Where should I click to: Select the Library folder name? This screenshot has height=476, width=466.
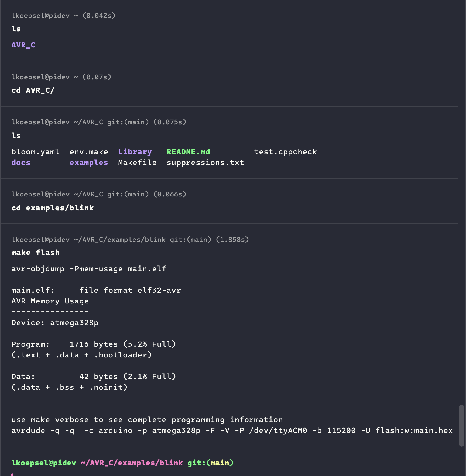pos(135,152)
